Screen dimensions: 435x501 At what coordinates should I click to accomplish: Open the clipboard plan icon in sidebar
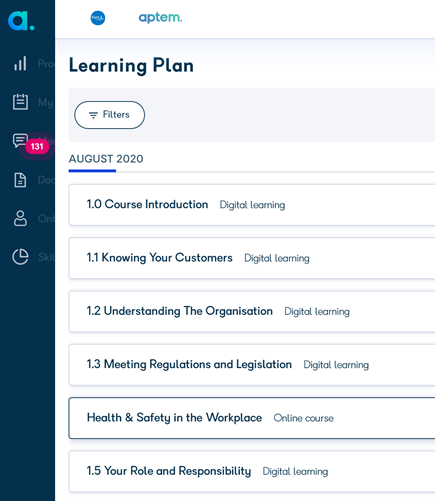click(x=20, y=102)
